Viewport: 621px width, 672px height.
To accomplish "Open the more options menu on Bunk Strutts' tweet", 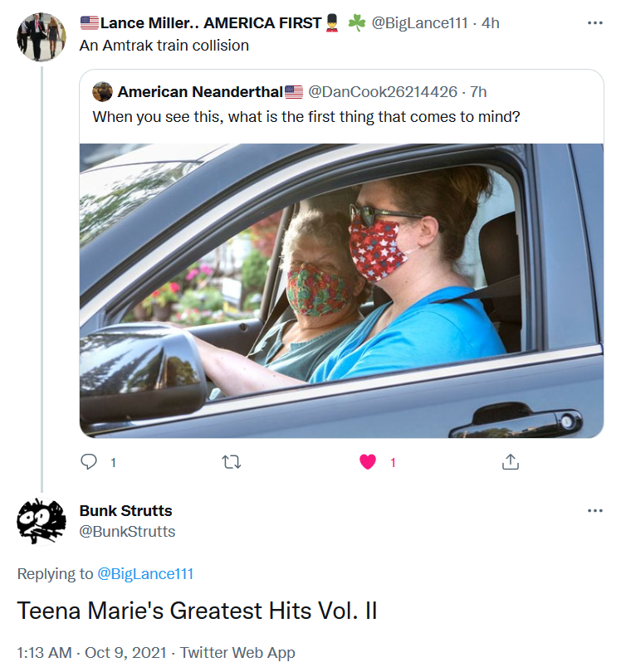I will [x=594, y=510].
